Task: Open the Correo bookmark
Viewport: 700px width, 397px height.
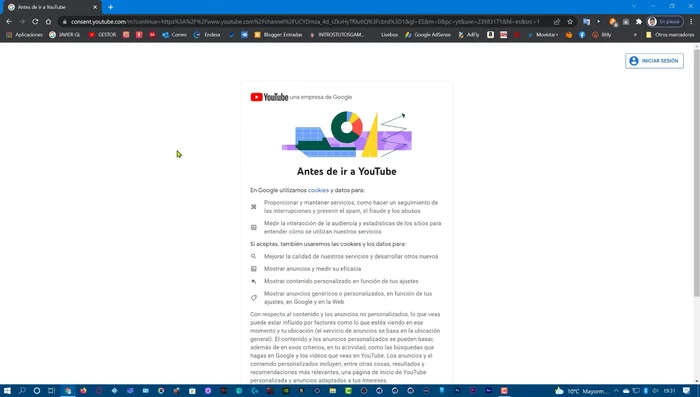Action: [175, 34]
